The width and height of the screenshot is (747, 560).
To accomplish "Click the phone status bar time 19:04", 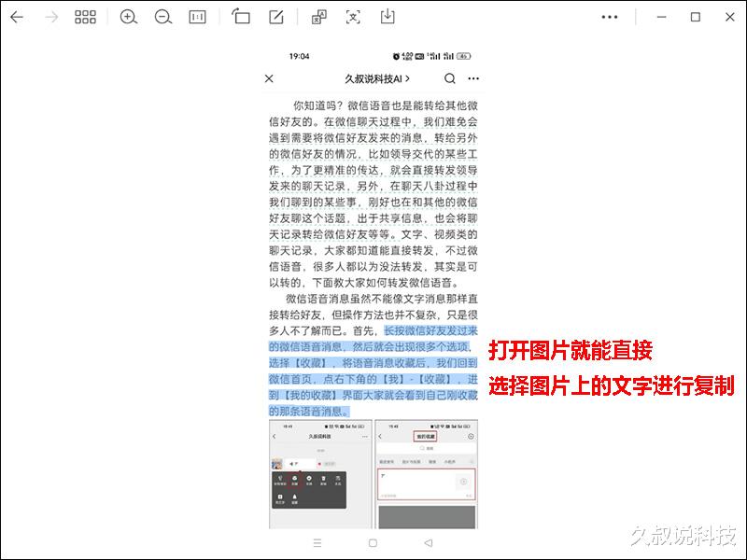I will 299,56.
